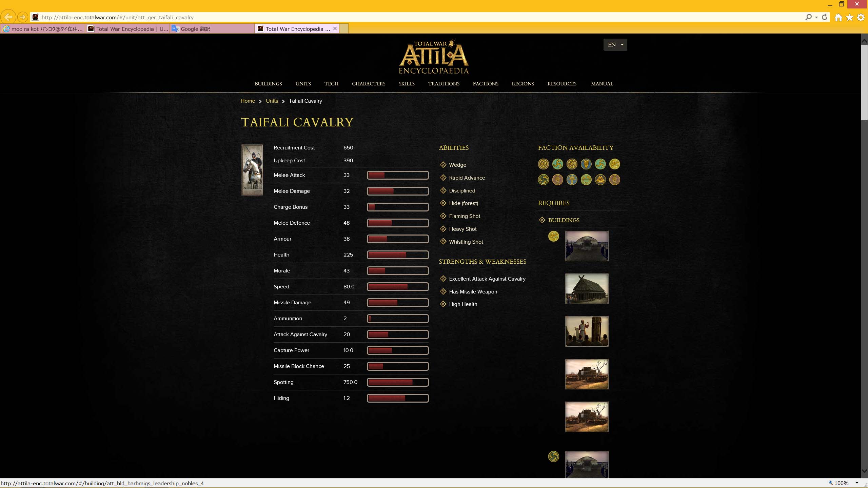Click the address bar search magnifier icon
868x488 pixels.
(808, 17)
